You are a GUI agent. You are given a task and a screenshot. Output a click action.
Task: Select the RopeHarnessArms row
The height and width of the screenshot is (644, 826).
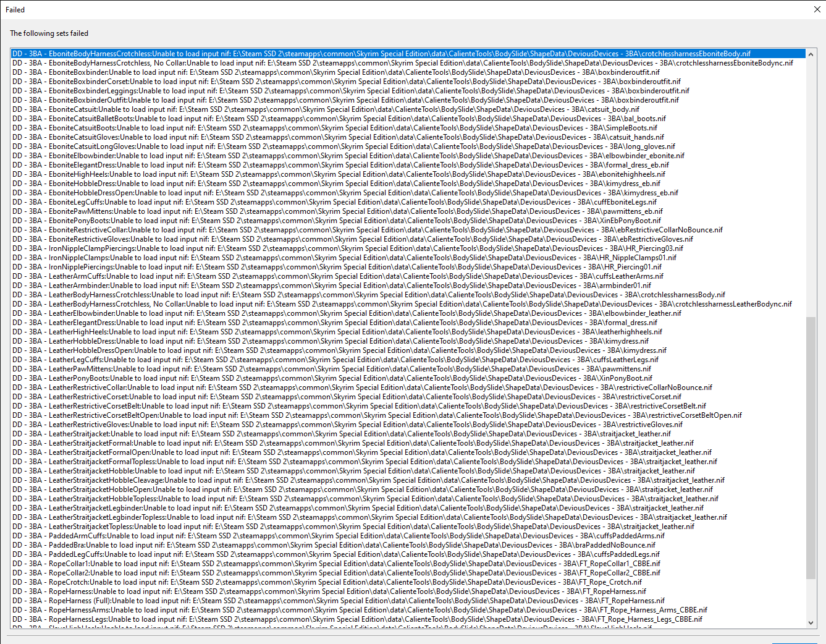coord(408,610)
